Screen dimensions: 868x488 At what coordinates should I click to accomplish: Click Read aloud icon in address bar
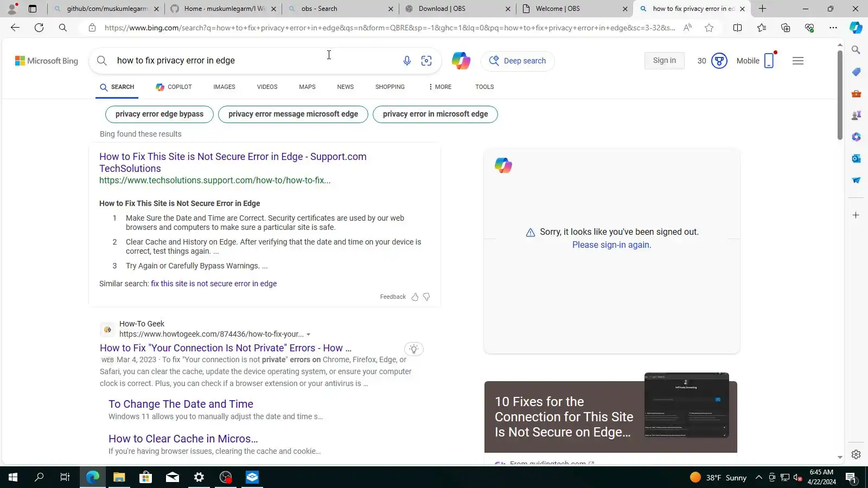[687, 28]
